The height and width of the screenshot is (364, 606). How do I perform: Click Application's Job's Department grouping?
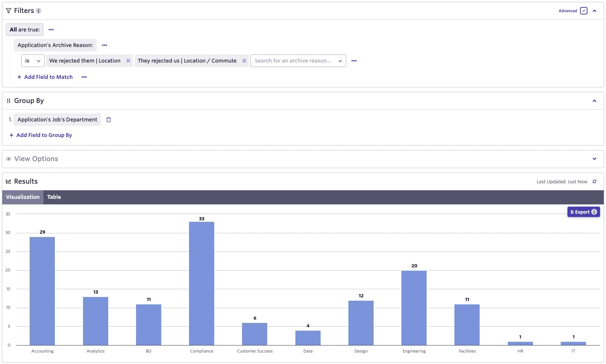(x=57, y=120)
